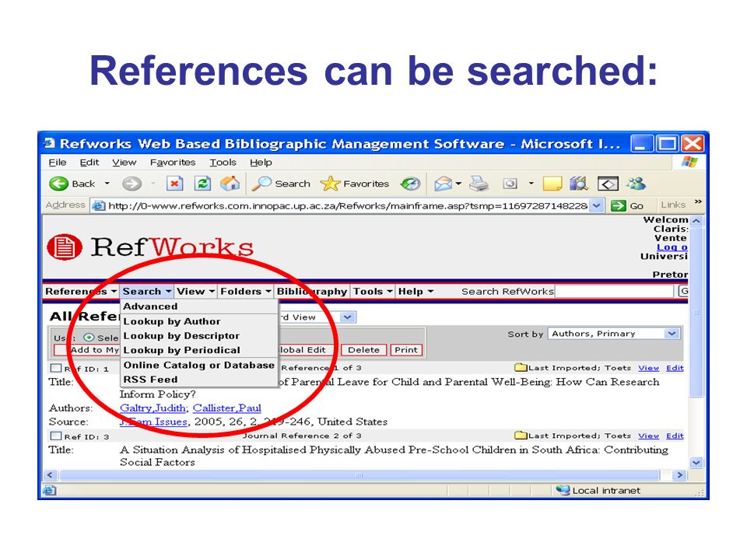Click the RefWorks red logo icon

pos(65,247)
